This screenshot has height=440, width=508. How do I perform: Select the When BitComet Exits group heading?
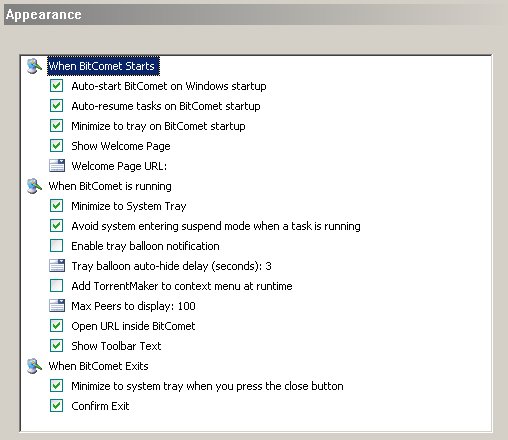point(98,366)
